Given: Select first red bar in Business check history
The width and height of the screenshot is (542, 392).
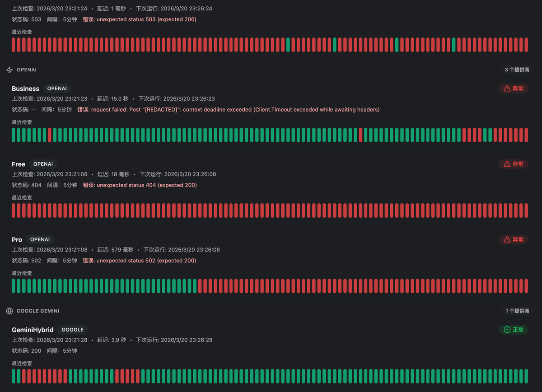Looking at the screenshot, I should pyautogui.click(x=50, y=135).
